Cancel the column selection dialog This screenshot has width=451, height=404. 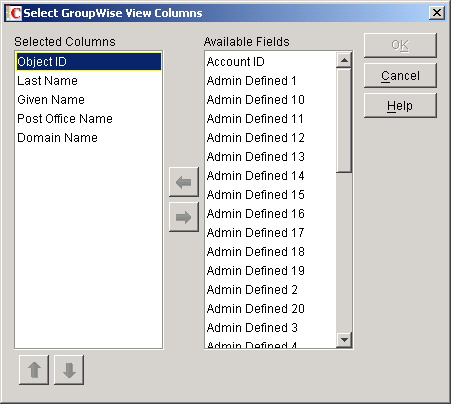(x=400, y=76)
